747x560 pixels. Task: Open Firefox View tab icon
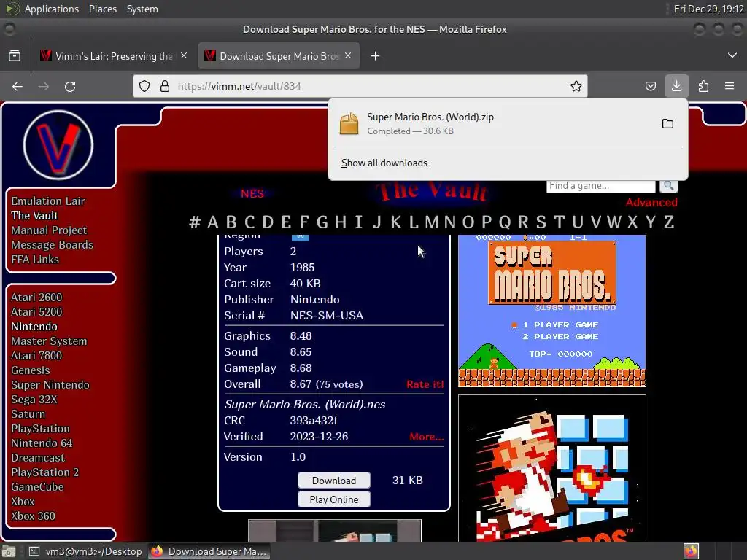[x=15, y=56]
